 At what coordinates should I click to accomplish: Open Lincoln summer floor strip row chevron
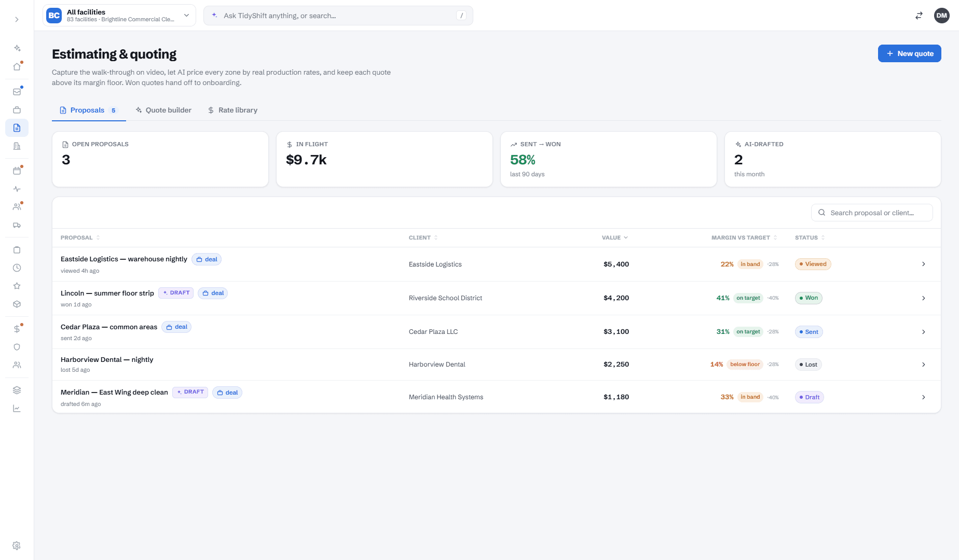click(x=923, y=298)
